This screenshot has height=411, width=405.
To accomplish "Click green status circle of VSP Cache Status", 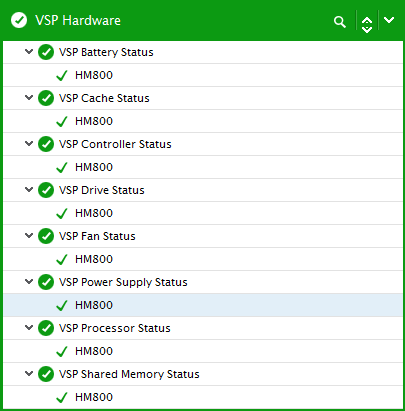I will (x=46, y=98).
